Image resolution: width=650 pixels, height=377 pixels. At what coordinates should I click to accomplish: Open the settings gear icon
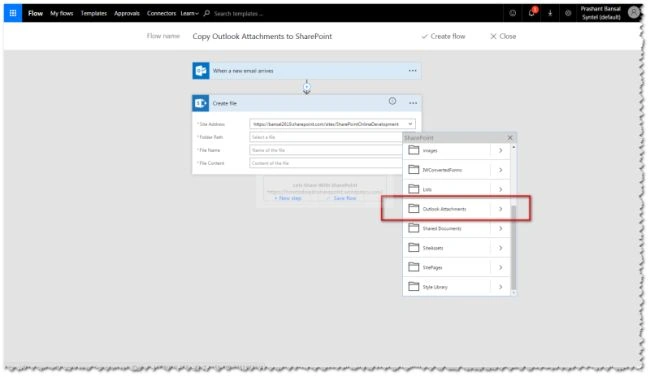coord(568,13)
